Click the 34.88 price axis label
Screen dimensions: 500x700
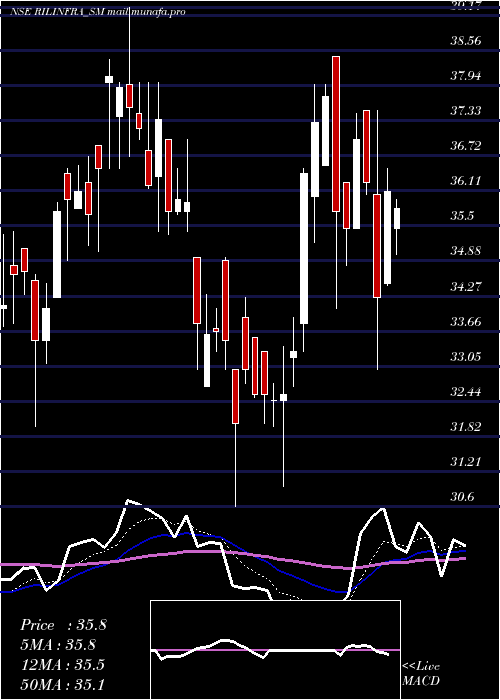466,250
